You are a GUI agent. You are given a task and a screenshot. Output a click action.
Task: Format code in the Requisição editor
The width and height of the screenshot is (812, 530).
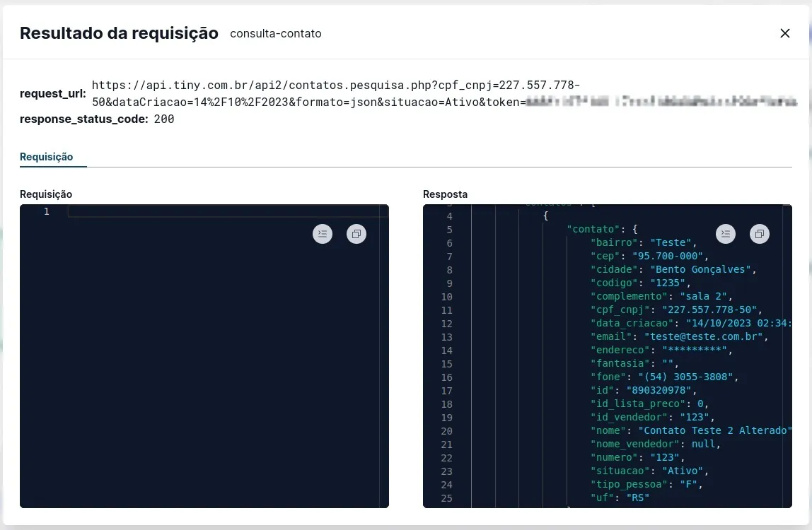tap(323, 234)
